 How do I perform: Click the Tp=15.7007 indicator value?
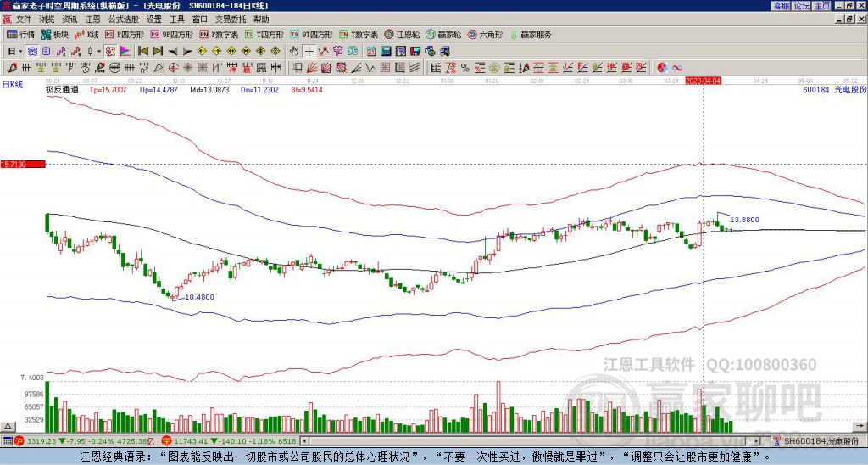[108, 89]
